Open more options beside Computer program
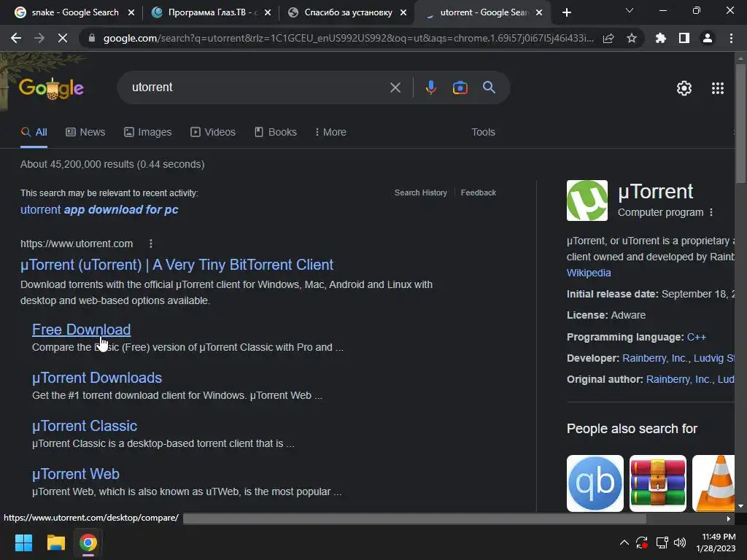Viewport: 747px width, 560px height. (x=711, y=212)
